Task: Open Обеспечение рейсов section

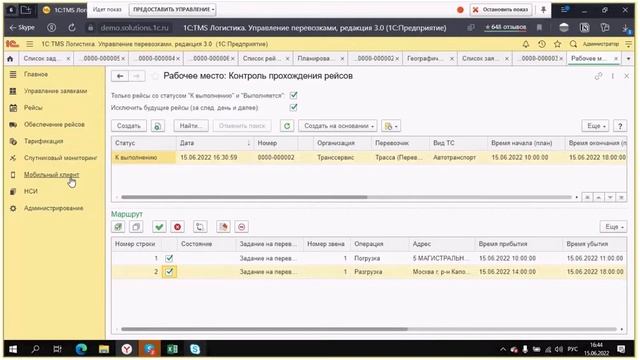Action: (54, 124)
